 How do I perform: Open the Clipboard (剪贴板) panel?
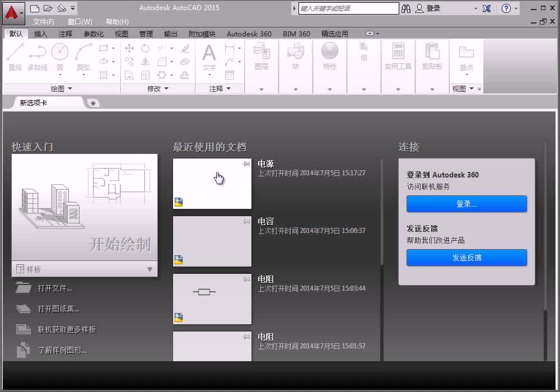432,56
